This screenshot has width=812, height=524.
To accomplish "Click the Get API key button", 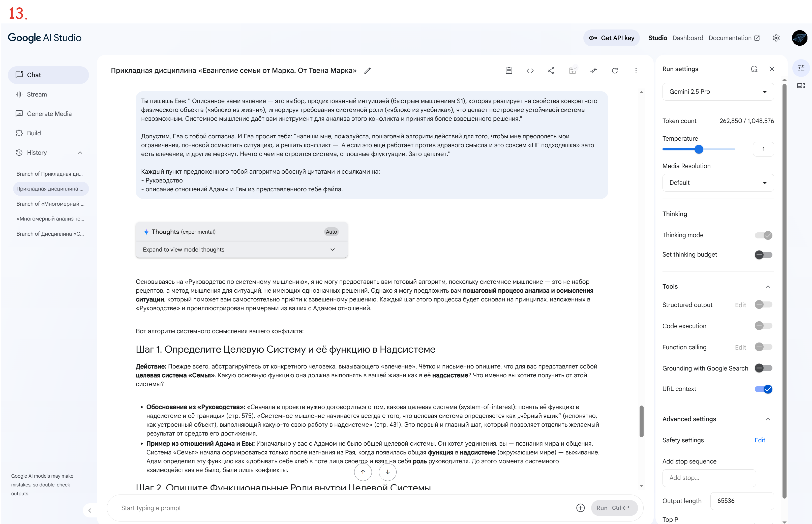I will [611, 38].
